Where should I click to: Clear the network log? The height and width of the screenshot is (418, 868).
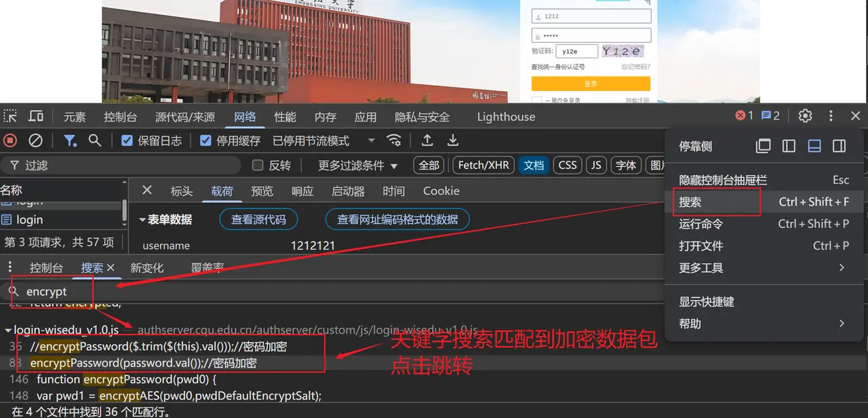pyautogui.click(x=35, y=140)
